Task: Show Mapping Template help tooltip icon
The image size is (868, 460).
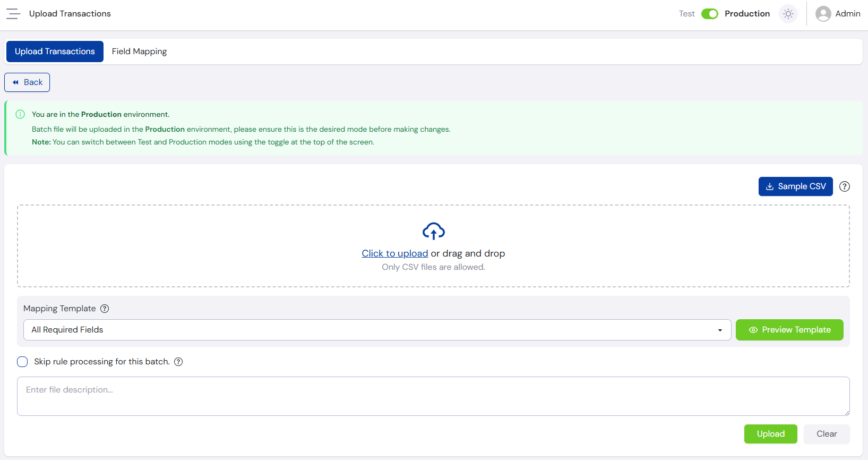Action: coord(105,309)
